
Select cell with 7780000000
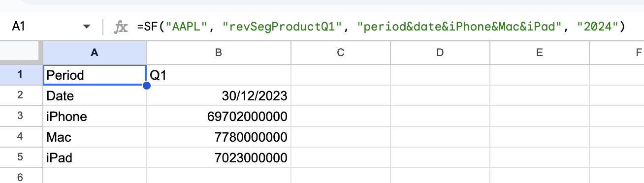pos(219,137)
